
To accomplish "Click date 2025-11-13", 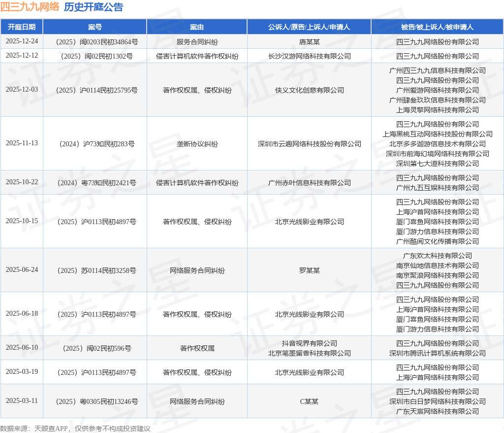I will coord(22,143).
